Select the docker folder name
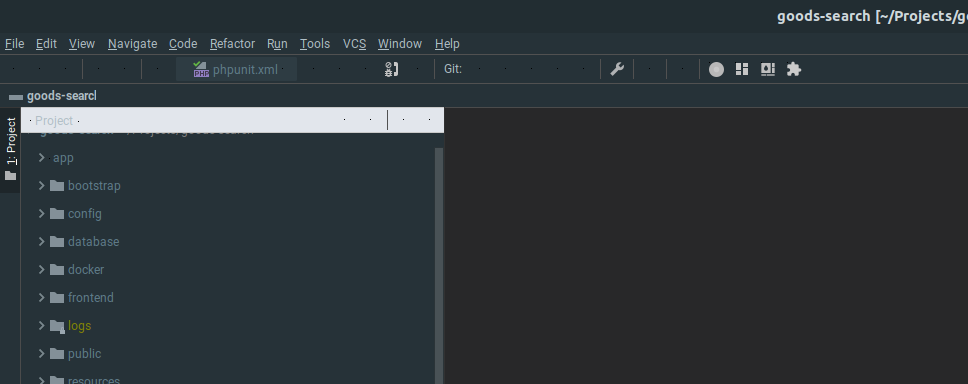 86,270
